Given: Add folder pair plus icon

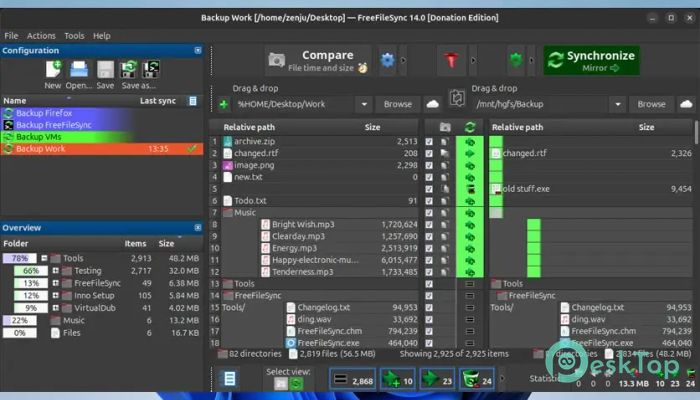Looking at the screenshot, I should coord(224,104).
